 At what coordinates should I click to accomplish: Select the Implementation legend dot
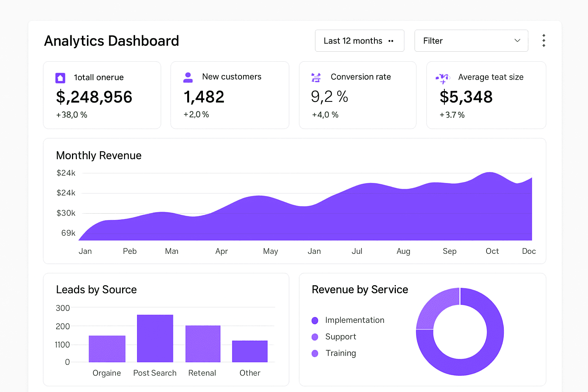[x=315, y=320]
